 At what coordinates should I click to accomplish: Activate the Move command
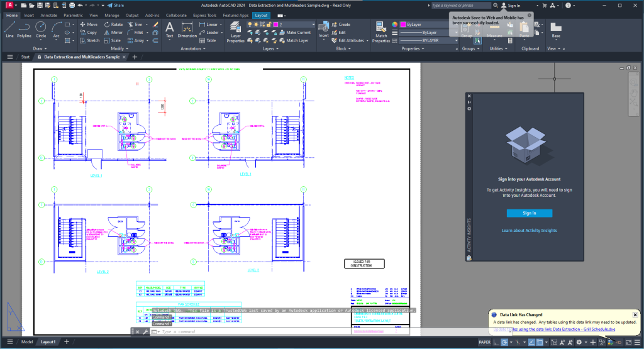tap(89, 25)
